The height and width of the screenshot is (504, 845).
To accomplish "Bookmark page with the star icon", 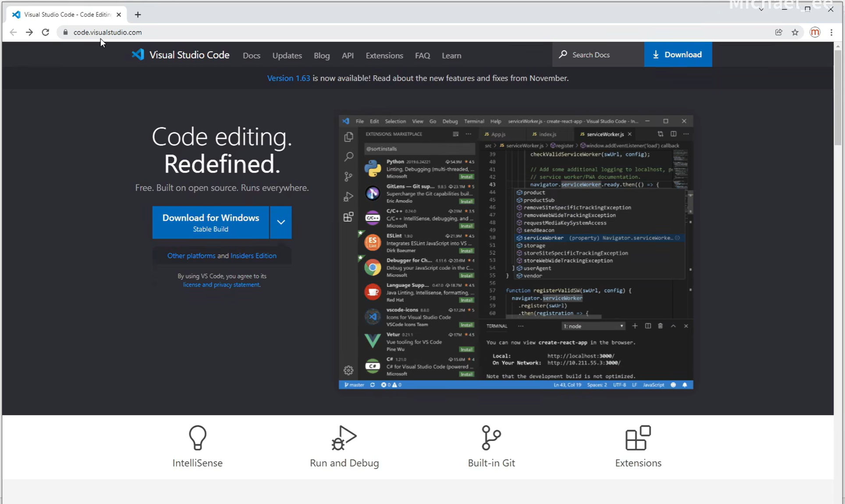I will (795, 32).
